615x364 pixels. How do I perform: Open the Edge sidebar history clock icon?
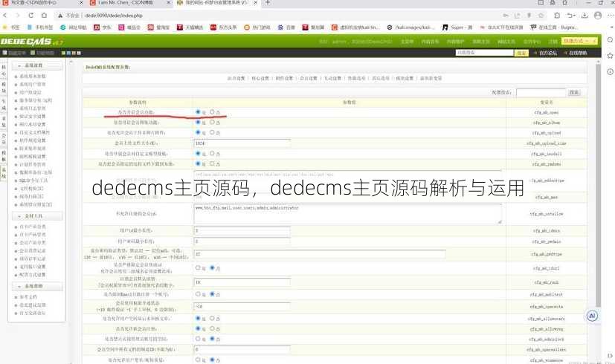click(610, 72)
